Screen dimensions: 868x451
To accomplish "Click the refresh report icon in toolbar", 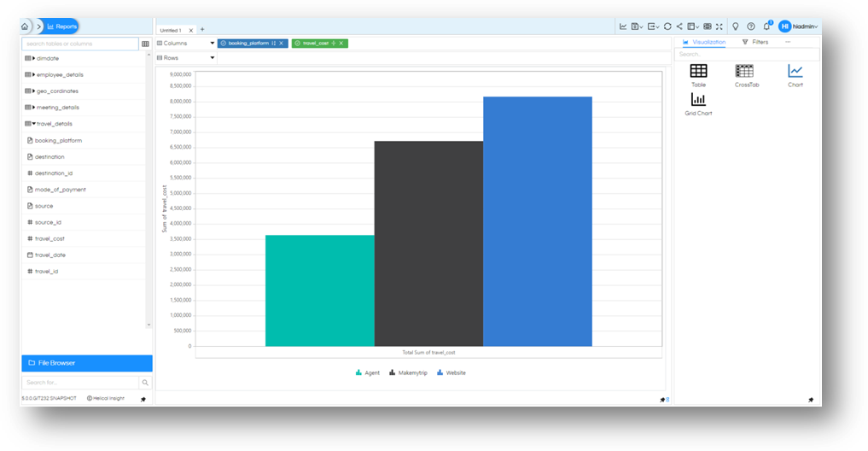I will [x=667, y=26].
